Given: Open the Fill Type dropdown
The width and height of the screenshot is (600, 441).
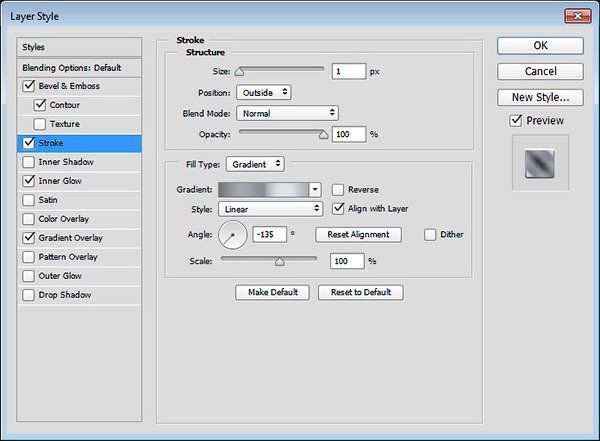Looking at the screenshot, I should point(255,164).
